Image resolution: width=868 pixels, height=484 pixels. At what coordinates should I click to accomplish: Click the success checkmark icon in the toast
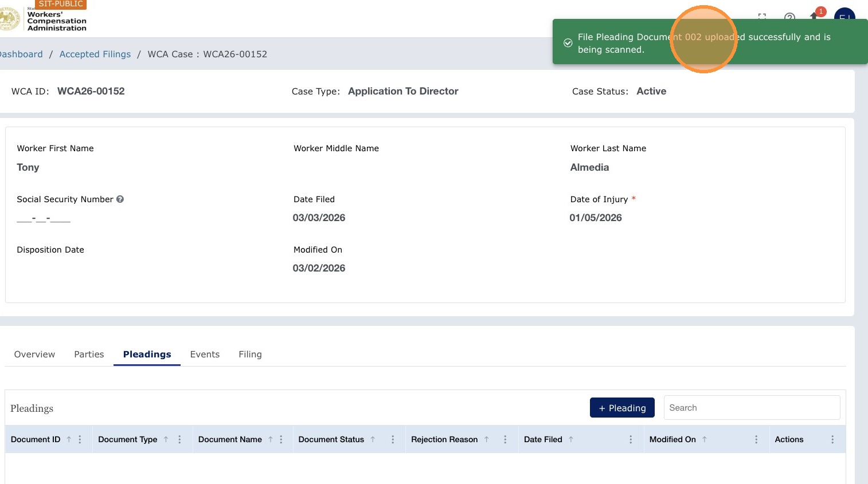(x=568, y=43)
